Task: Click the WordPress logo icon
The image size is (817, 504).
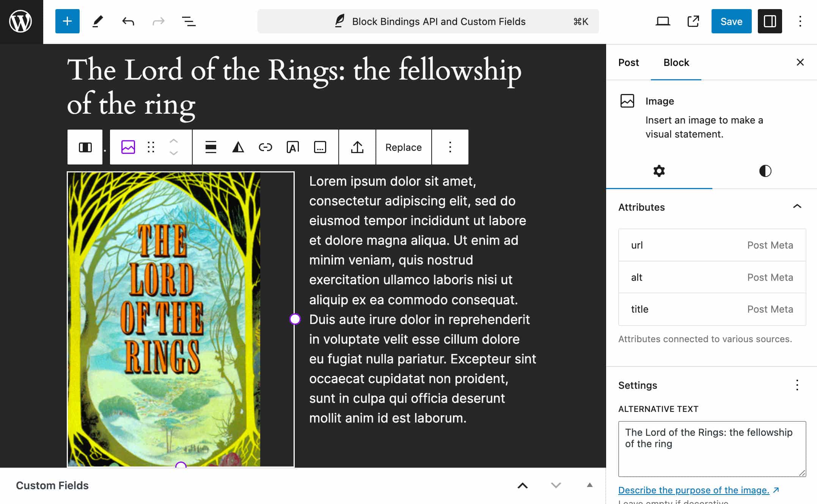Action: pos(21,21)
